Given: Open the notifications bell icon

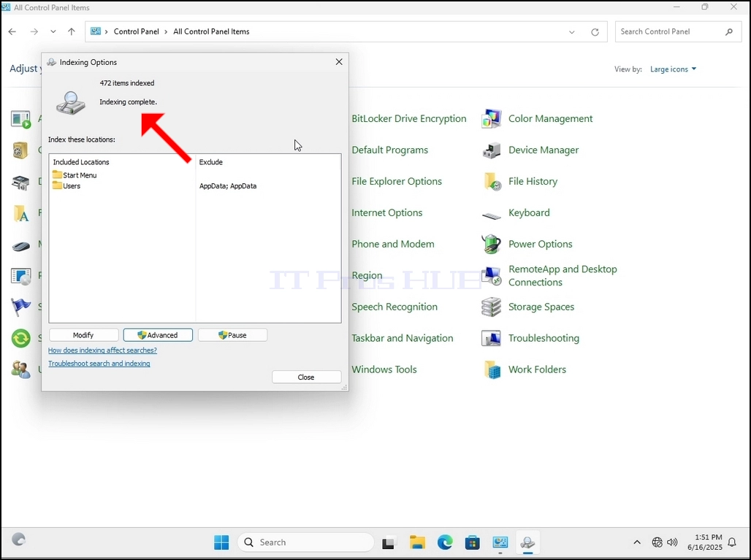Looking at the screenshot, I should point(732,542).
